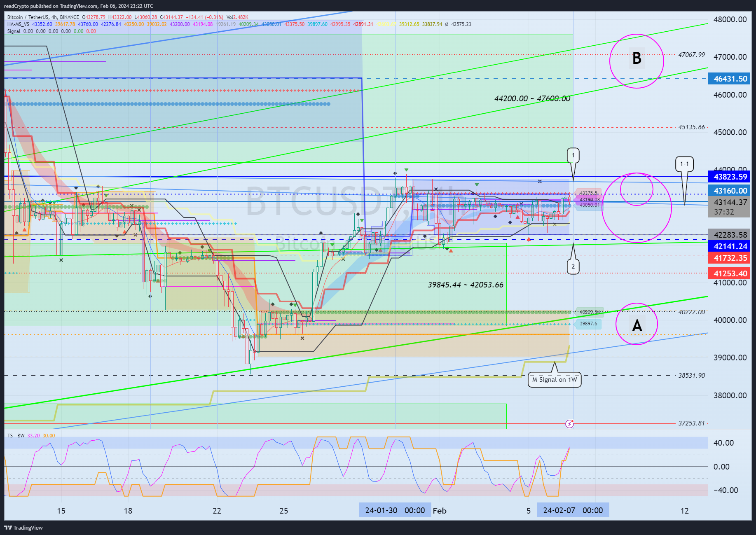The height and width of the screenshot is (535, 756).
Task: Click the 39897.6 small price tag
Action: click(588, 324)
